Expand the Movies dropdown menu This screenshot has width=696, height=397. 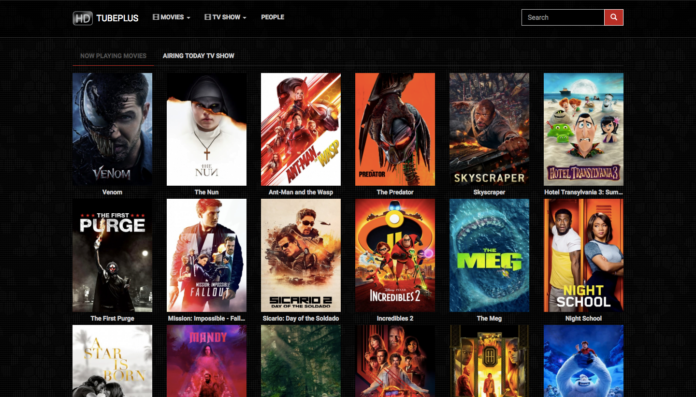point(171,17)
